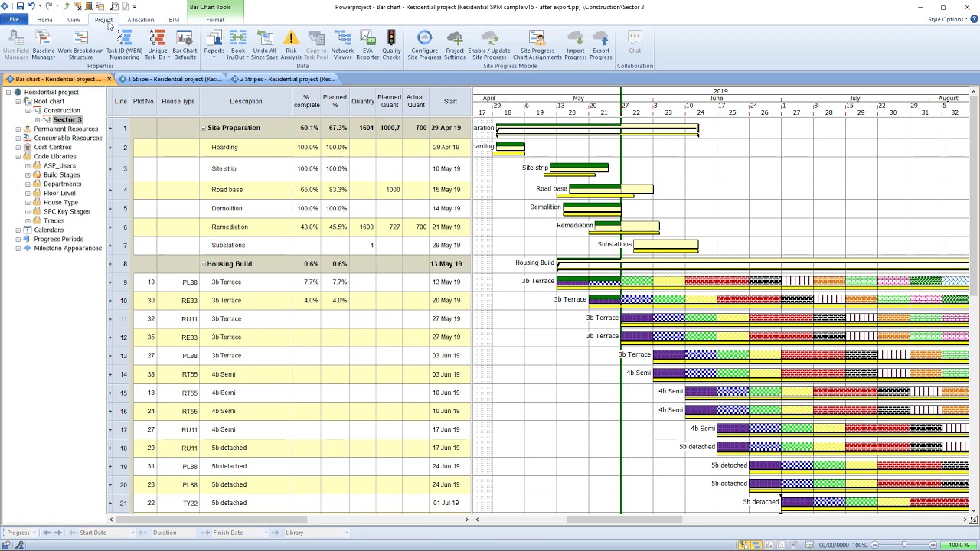This screenshot has height=551, width=980.
Task: Open the Style Options dropdown
Action: pos(949,20)
